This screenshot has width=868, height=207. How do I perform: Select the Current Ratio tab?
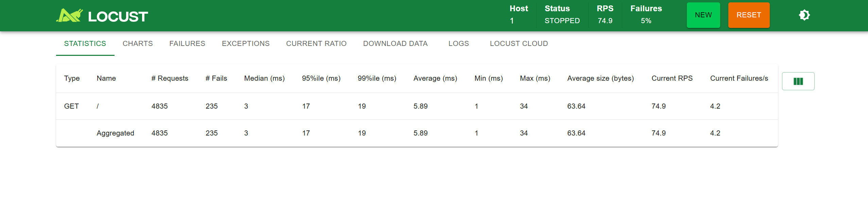[316, 44]
